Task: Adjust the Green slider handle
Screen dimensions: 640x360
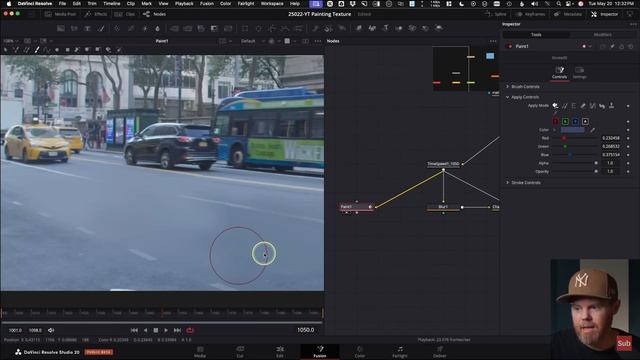Action: pyautogui.click(x=565, y=147)
